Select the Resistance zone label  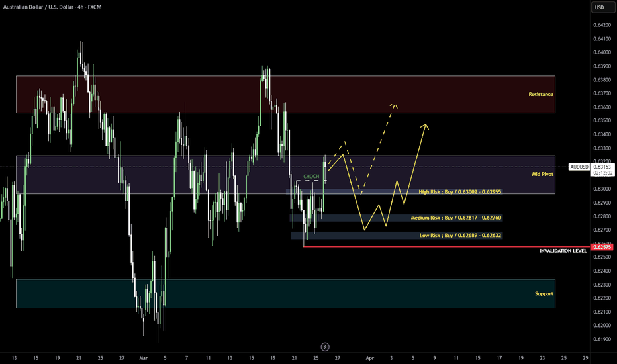(x=541, y=94)
